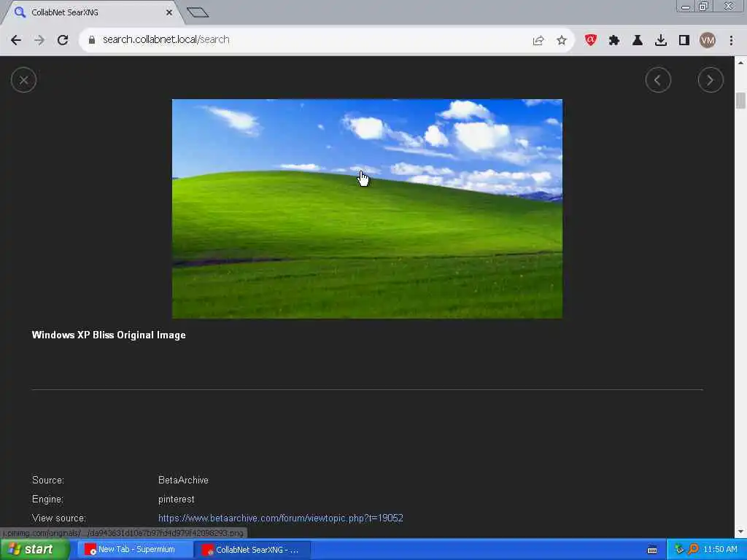Click the pinterest engine value
747x560 pixels.
click(x=176, y=499)
